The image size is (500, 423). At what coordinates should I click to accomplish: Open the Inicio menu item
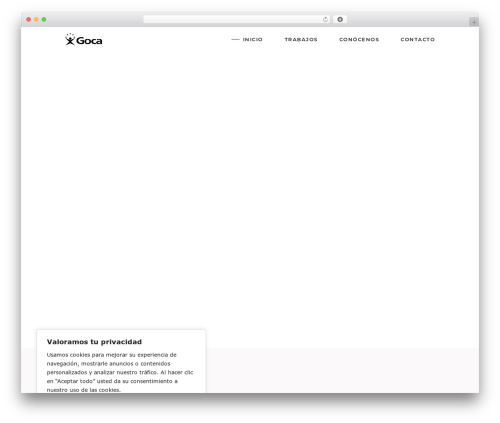coord(252,39)
